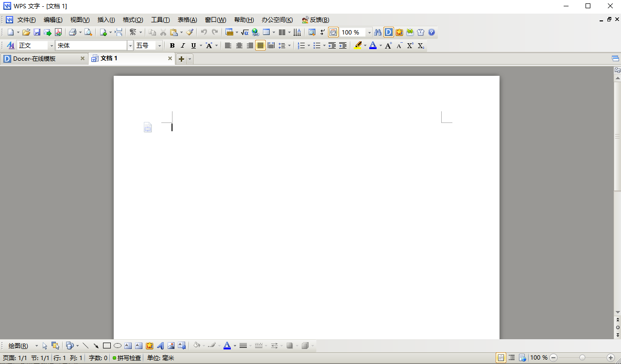Toggle Align Left button

tap(228, 46)
